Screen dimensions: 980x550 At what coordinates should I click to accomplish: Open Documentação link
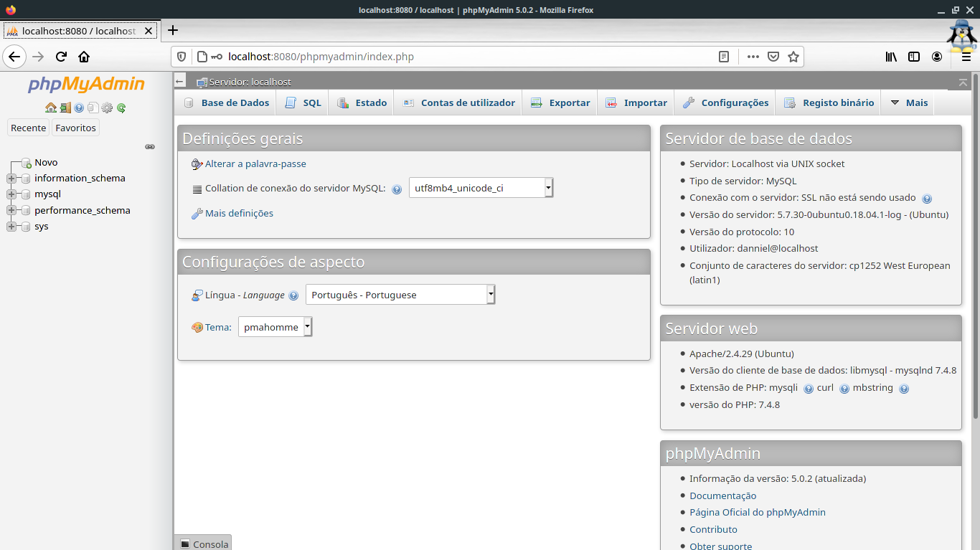tap(722, 496)
